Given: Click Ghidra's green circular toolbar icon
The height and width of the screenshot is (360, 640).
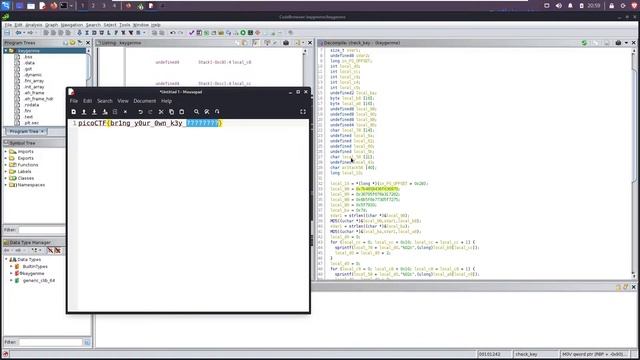Looking at the screenshot, I should click(243, 33).
